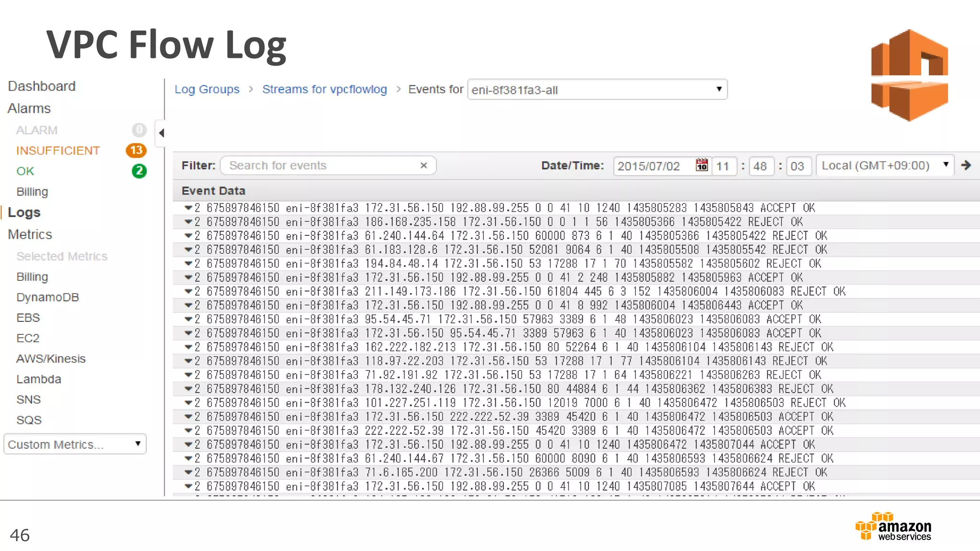This screenshot has height=551, width=980.
Task: Open Billing under Alarms
Action: pos(32,192)
